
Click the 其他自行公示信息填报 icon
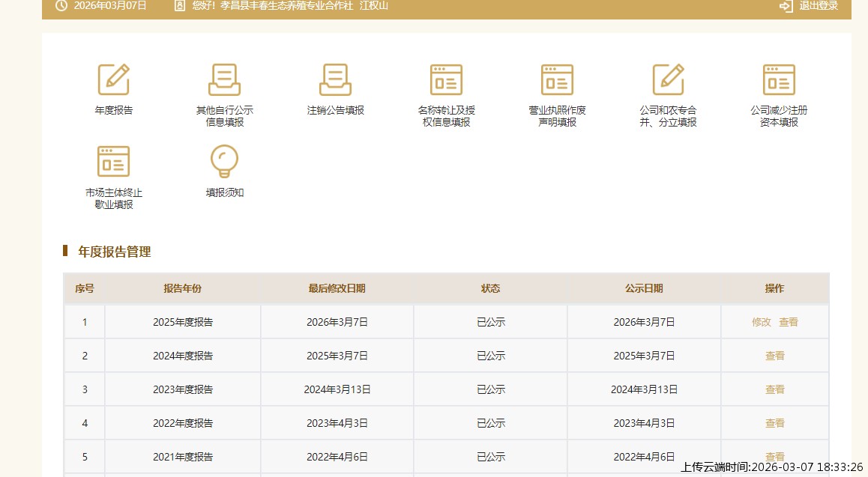(224, 79)
